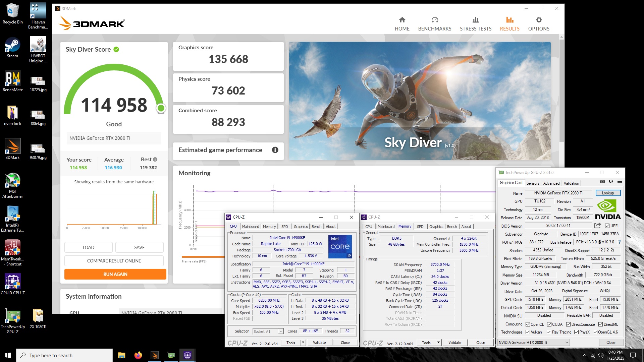The width and height of the screenshot is (644, 362).
Task: Click the LOAD result button
Action: click(89, 247)
